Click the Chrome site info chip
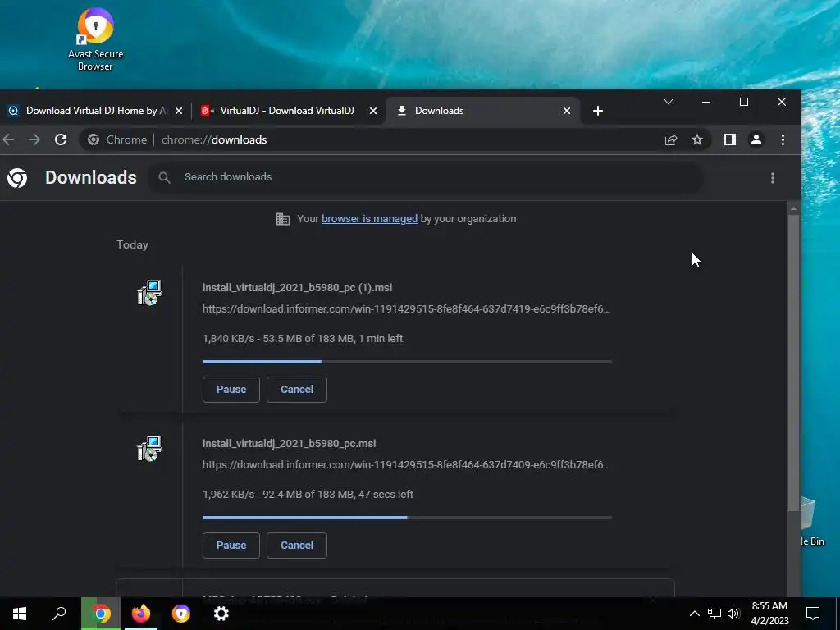Screen dimensions: 840x630 click(x=117, y=139)
